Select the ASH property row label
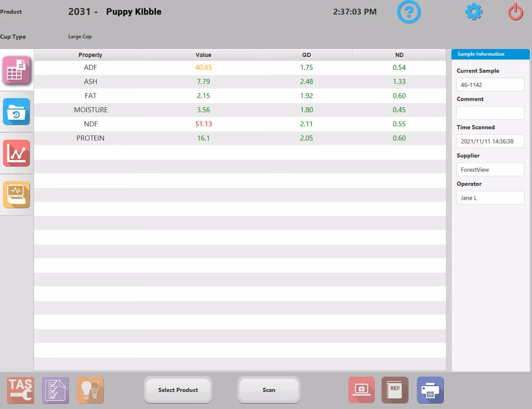 click(x=90, y=81)
